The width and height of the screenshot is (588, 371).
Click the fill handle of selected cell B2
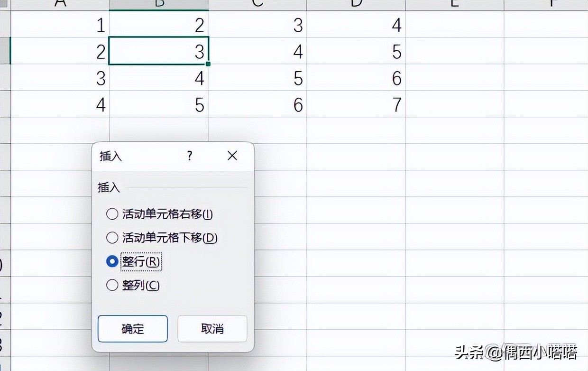click(208, 63)
